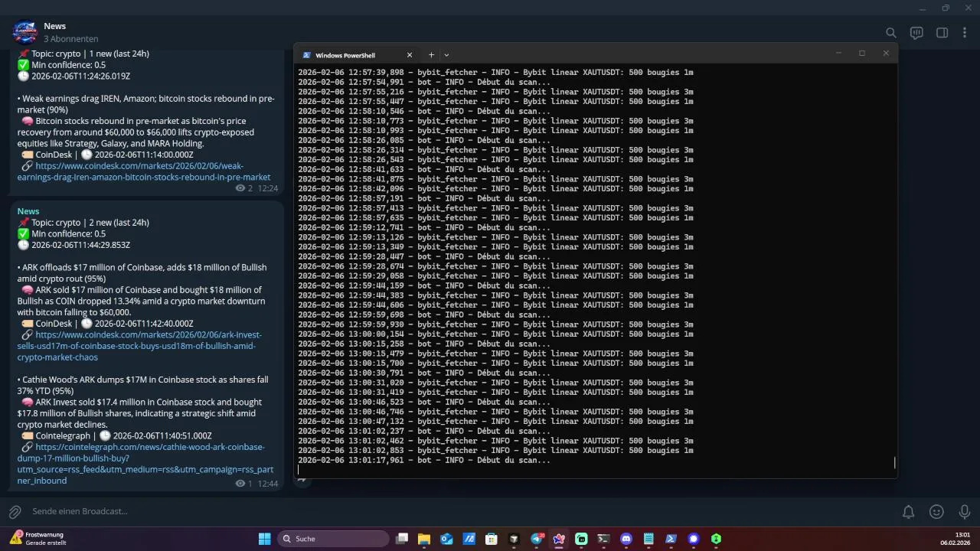Click the last log line 'Début du scan' at 13:01:17

(x=424, y=461)
